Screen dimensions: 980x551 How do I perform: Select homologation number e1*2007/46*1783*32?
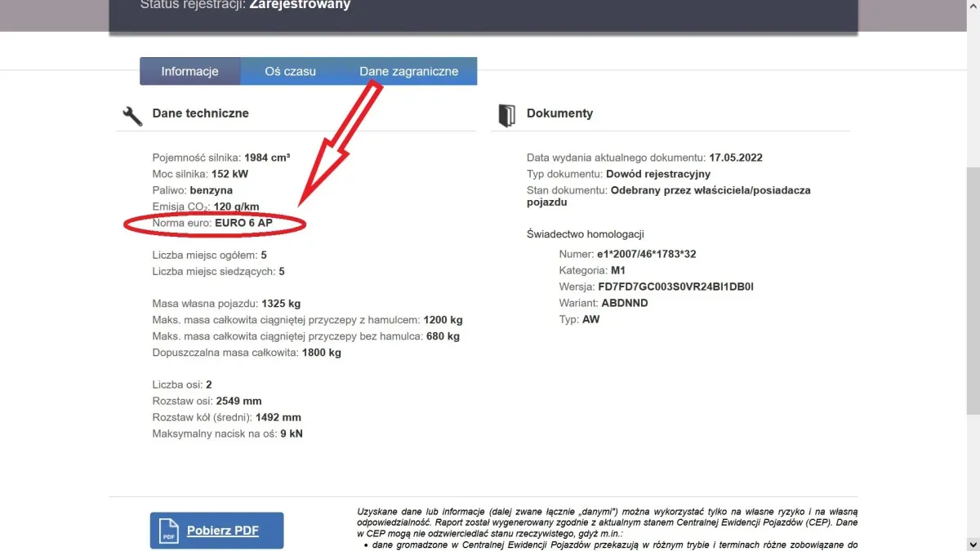(646, 254)
